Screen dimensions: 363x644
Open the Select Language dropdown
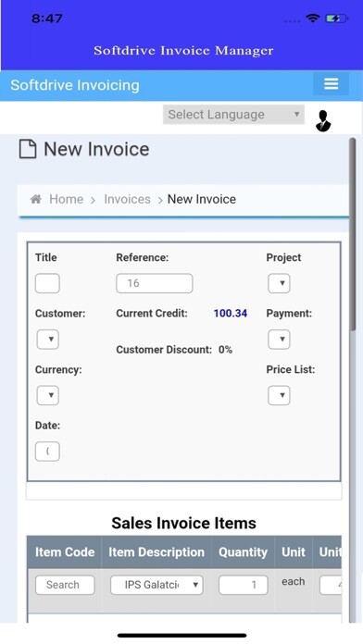[x=233, y=115]
